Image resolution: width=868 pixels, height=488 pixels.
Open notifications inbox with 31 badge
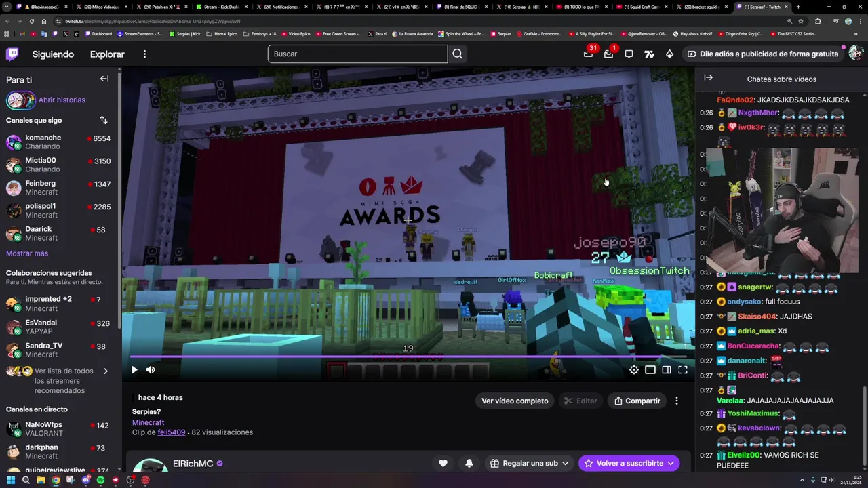(x=588, y=54)
